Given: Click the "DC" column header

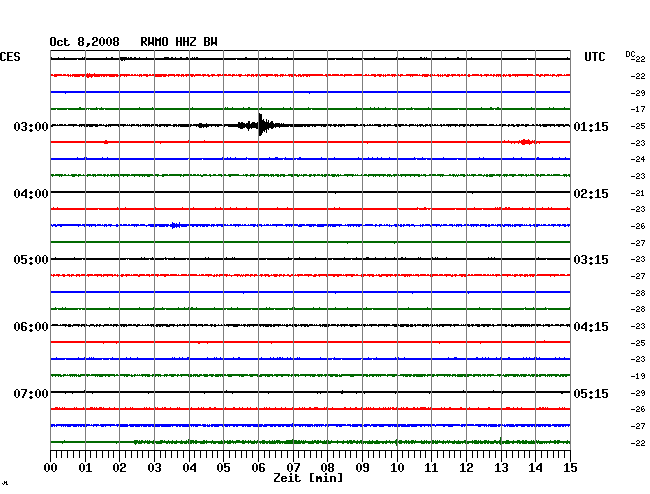Looking at the screenshot, I should coord(630,54).
